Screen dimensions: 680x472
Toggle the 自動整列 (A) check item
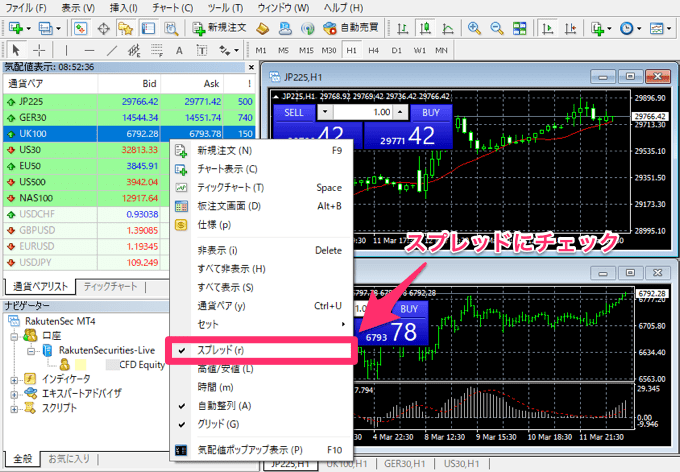[x=262, y=406]
